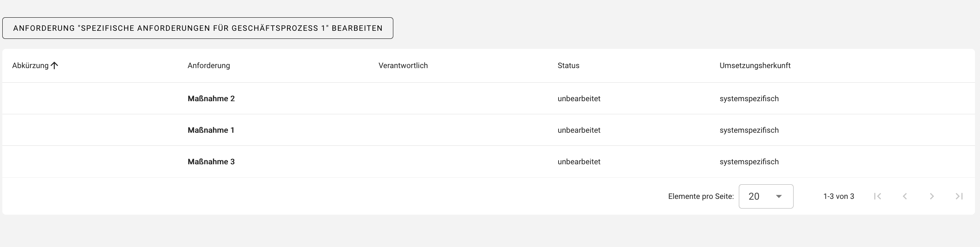Open the Maßnahme 3 row
The width and height of the screenshot is (980, 247).
(x=211, y=162)
